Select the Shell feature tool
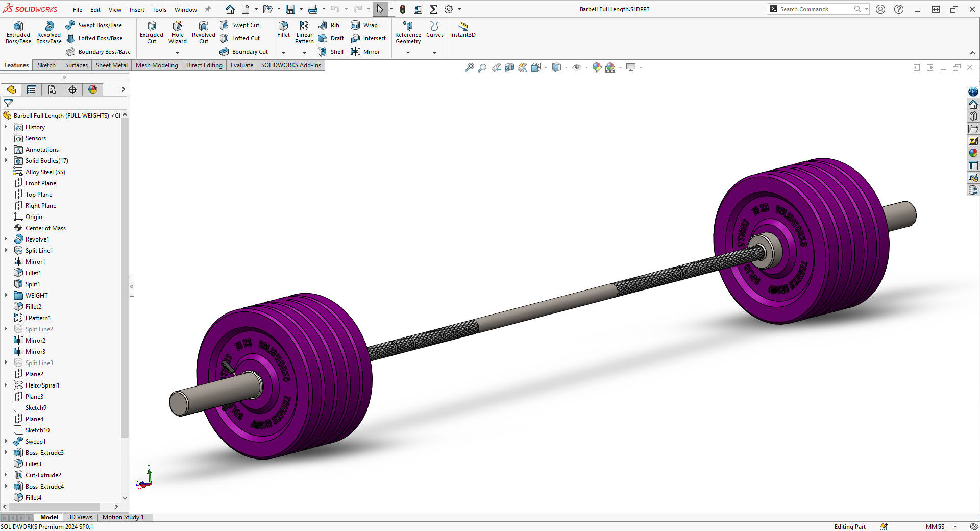Image resolution: width=980 pixels, height=531 pixels. [x=331, y=52]
